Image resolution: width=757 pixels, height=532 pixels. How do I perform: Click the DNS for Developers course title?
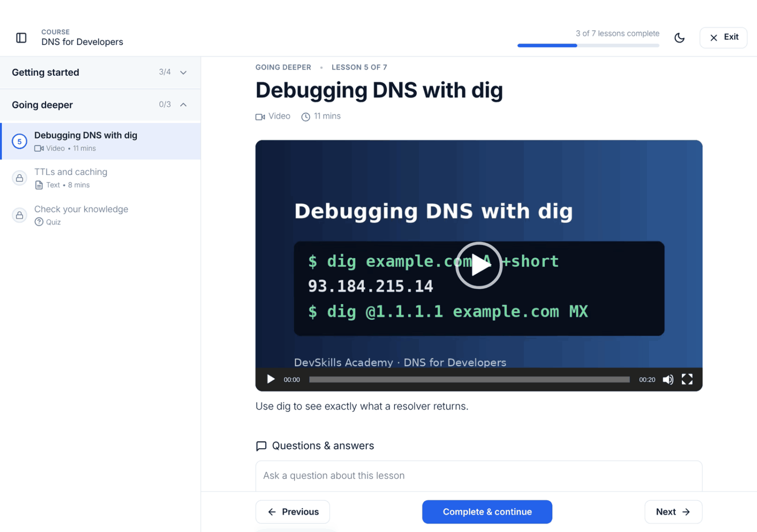[82, 42]
